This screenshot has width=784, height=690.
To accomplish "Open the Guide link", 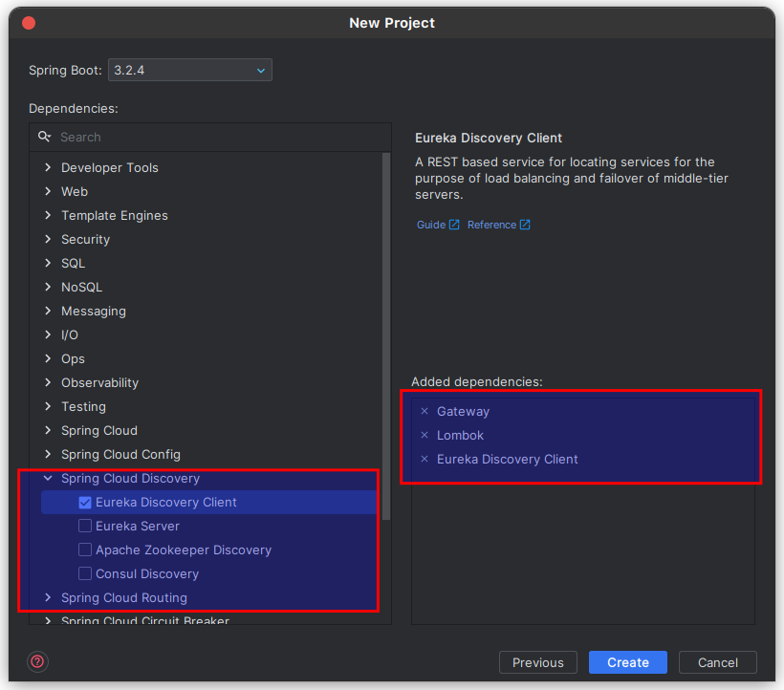I will pos(431,225).
